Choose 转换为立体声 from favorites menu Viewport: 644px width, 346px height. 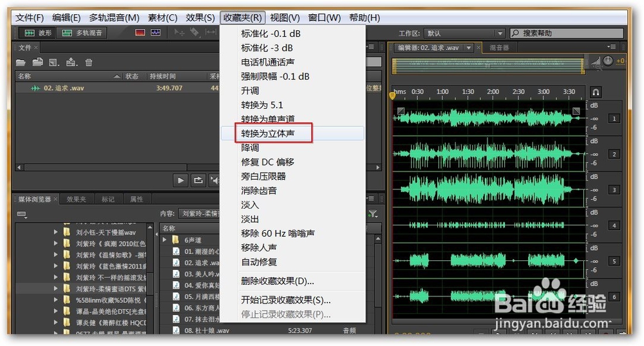(292, 133)
